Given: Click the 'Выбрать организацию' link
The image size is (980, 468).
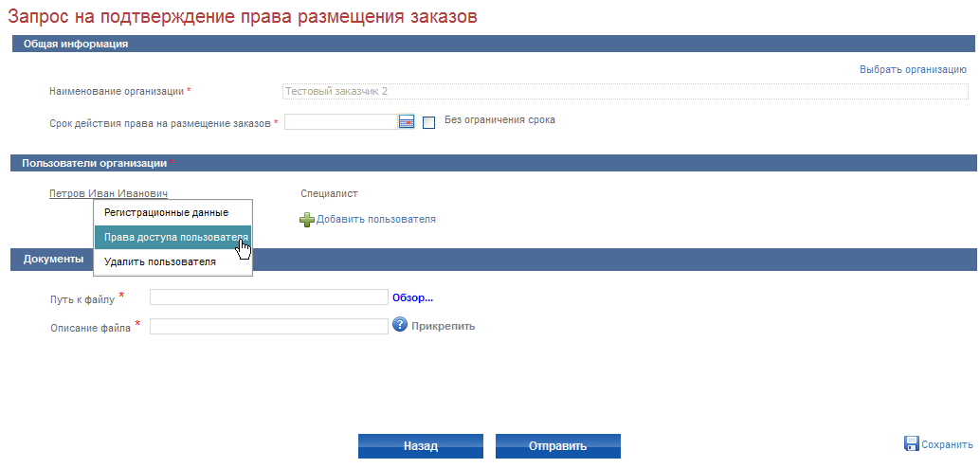Looking at the screenshot, I should point(913,69).
